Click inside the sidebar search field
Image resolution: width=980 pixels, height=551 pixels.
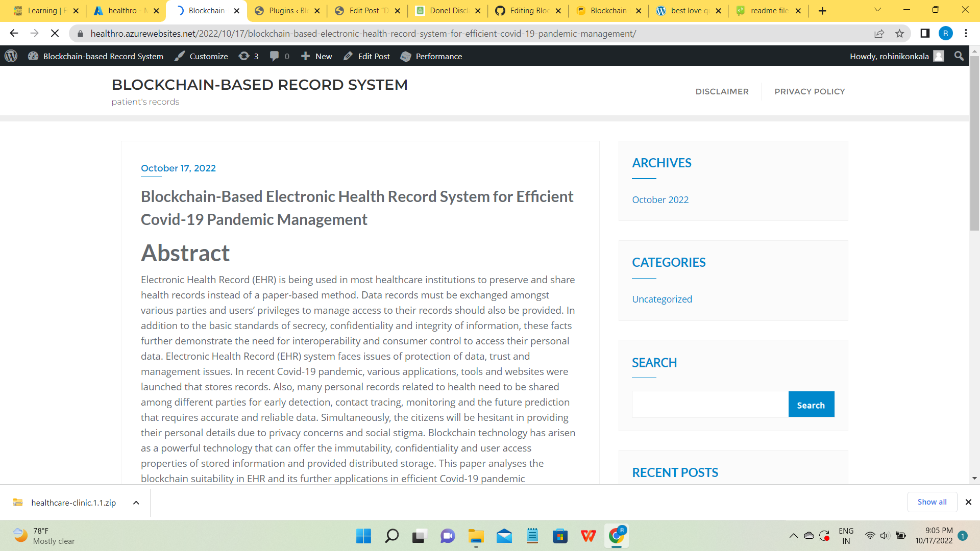click(x=709, y=404)
